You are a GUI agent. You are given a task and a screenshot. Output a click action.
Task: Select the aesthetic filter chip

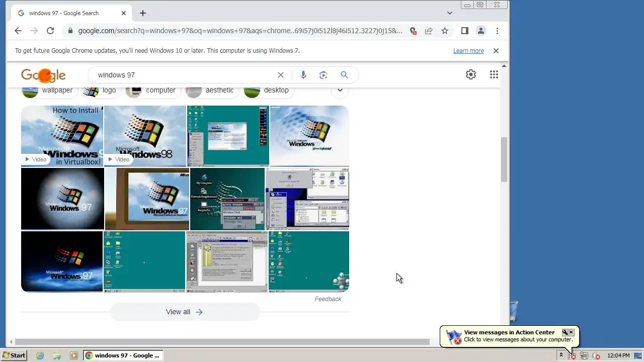click(211, 91)
